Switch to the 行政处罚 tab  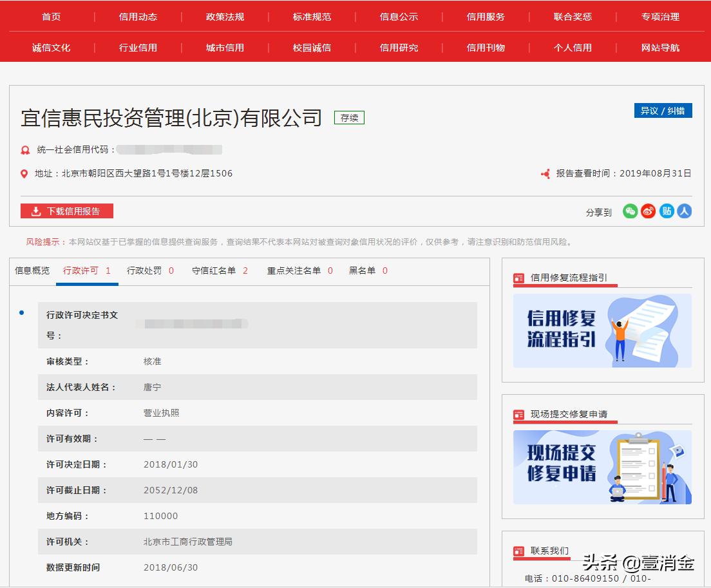tap(143, 270)
